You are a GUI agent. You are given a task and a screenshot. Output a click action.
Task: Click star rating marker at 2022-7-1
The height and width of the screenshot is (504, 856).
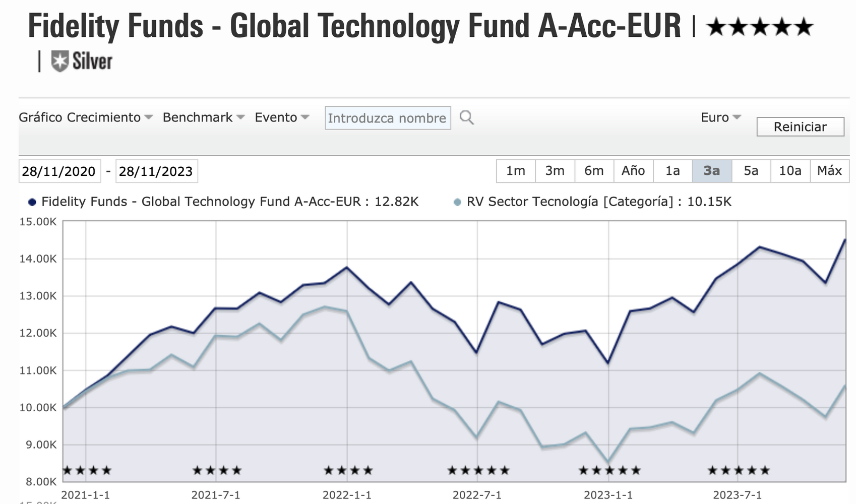pos(478,471)
